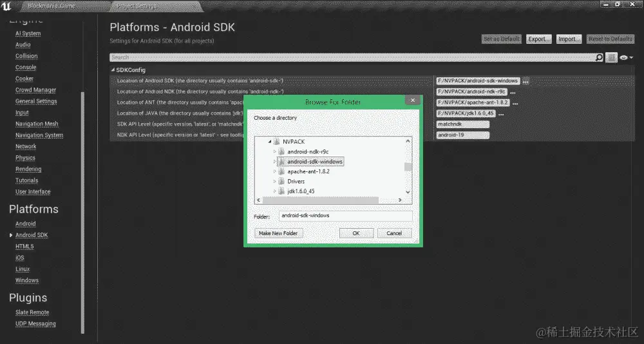Click Drivers folder icon in dialog
644x344 pixels.
pos(281,181)
